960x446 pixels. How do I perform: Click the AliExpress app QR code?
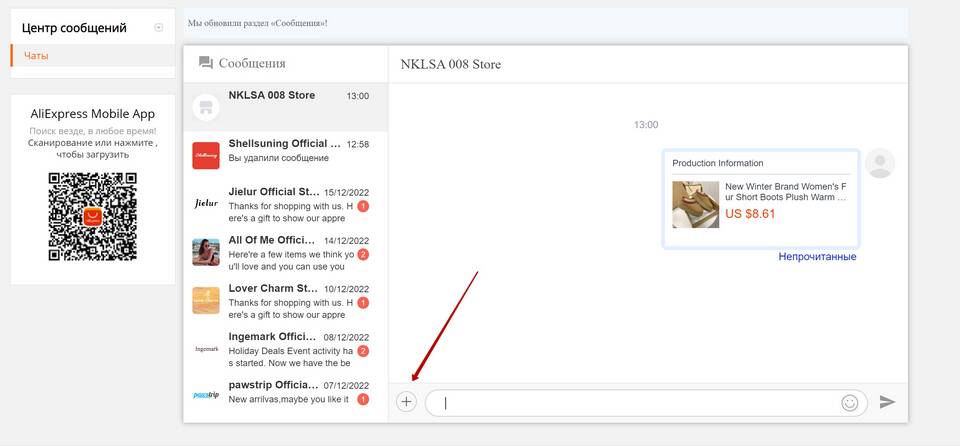pyautogui.click(x=92, y=217)
